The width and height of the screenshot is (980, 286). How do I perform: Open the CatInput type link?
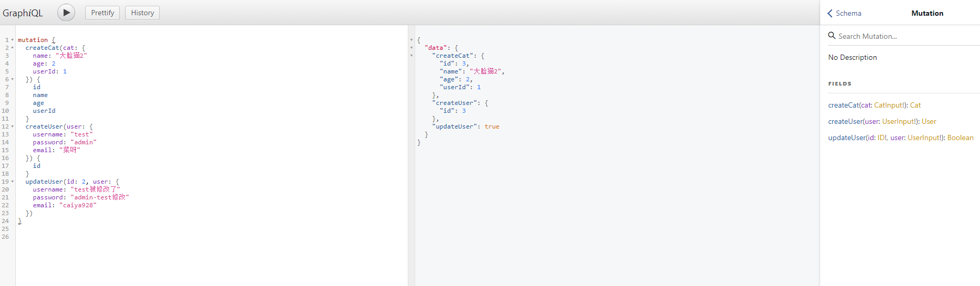(x=889, y=105)
